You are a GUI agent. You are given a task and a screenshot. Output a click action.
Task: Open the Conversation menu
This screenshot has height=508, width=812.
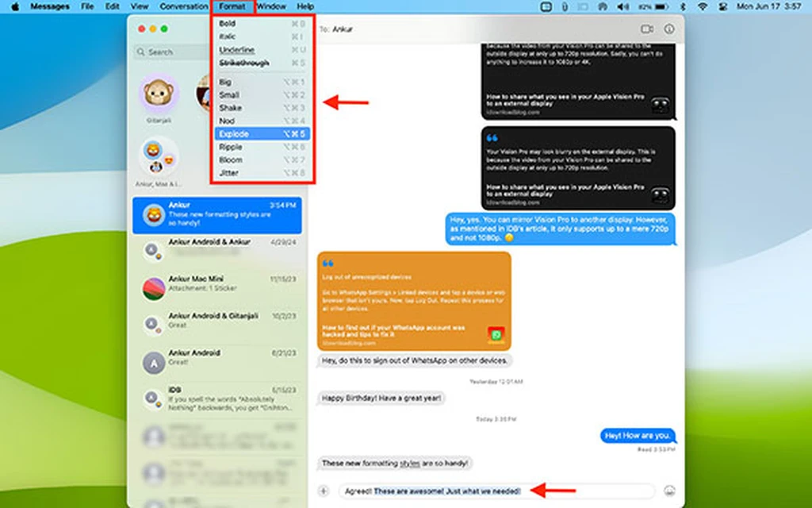point(183,6)
